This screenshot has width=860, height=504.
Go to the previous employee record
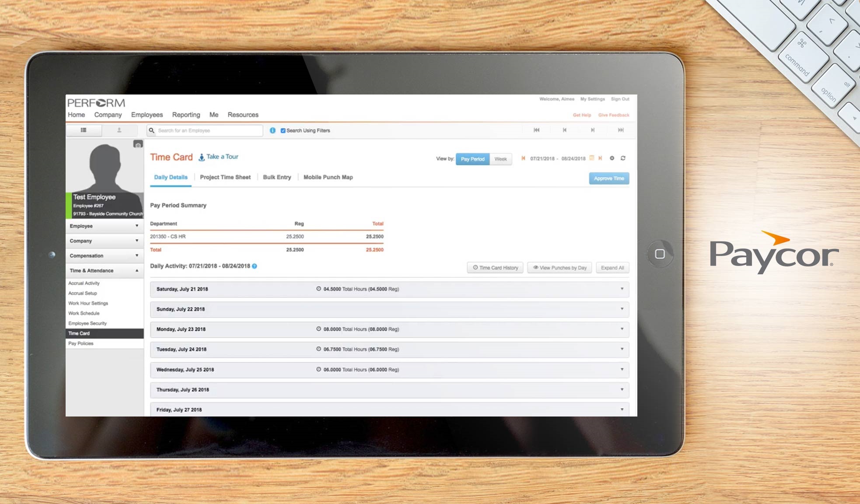[564, 130]
